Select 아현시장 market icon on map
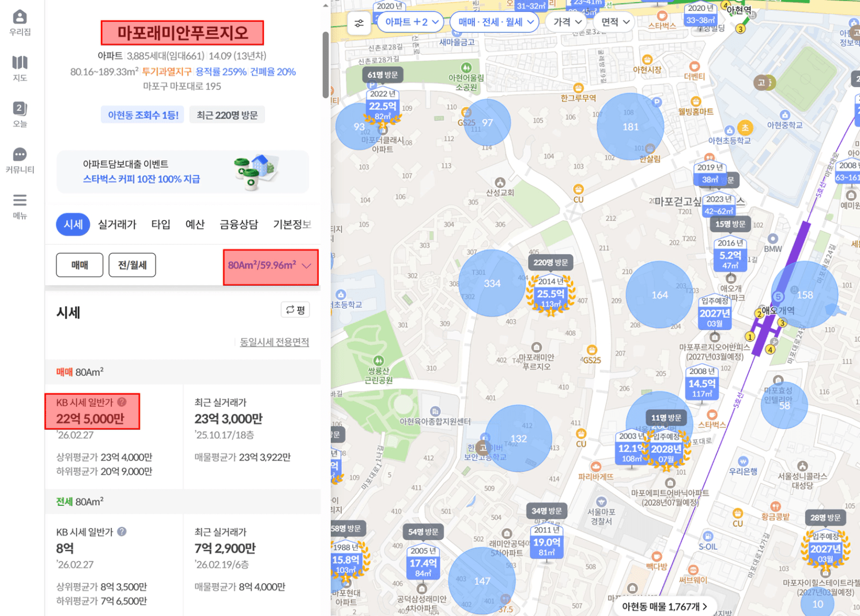This screenshot has width=860, height=616. click(x=647, y=59)
